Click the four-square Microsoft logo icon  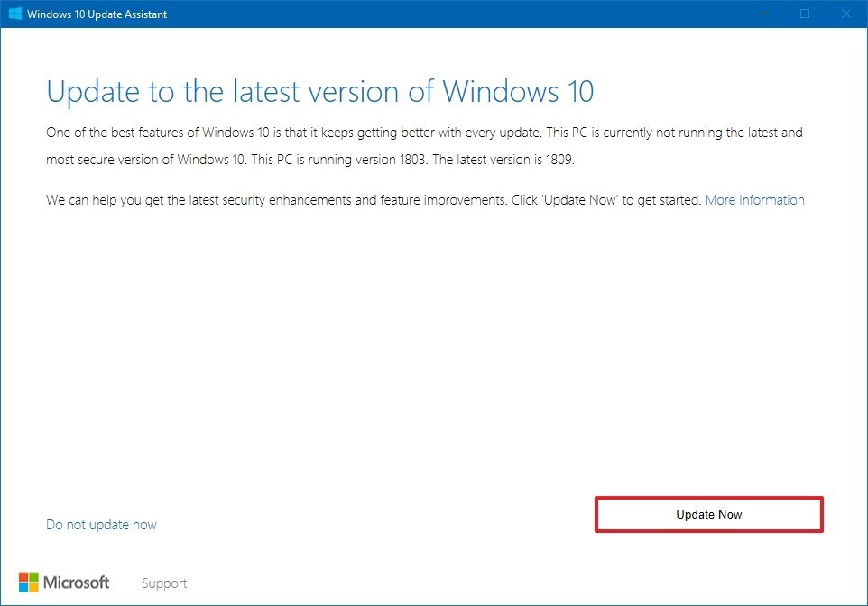click(x=29, y=583)
